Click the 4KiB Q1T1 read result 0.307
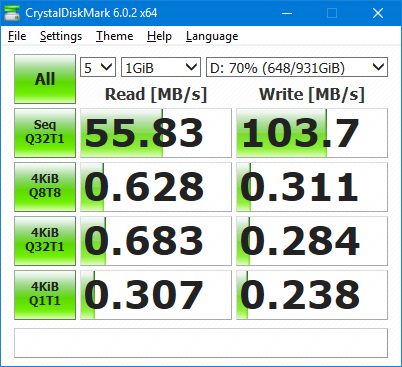 point(156,295)
